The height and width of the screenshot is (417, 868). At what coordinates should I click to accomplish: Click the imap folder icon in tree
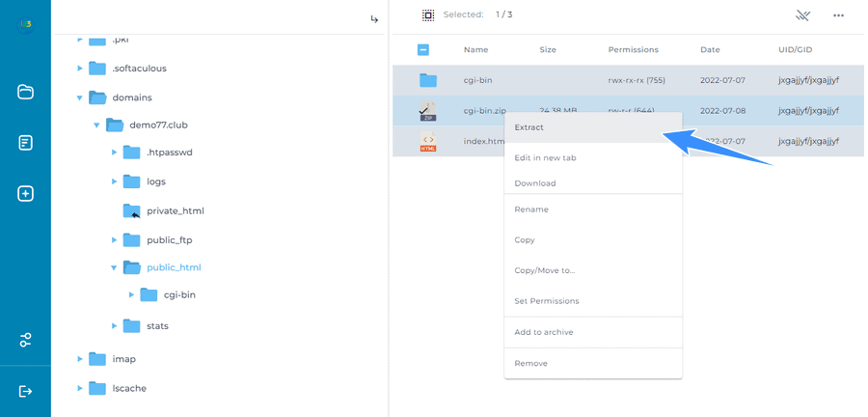click(x=97, y=359)
